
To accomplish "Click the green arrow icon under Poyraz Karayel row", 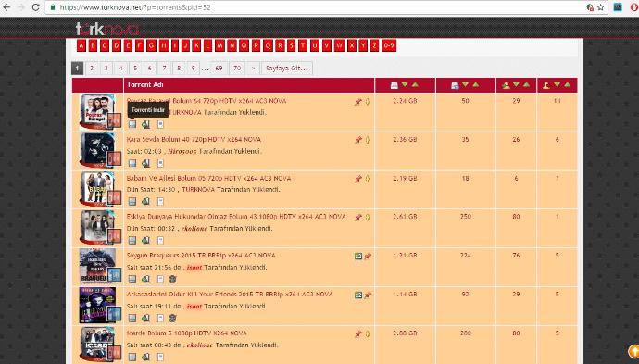I will point(145,124).
